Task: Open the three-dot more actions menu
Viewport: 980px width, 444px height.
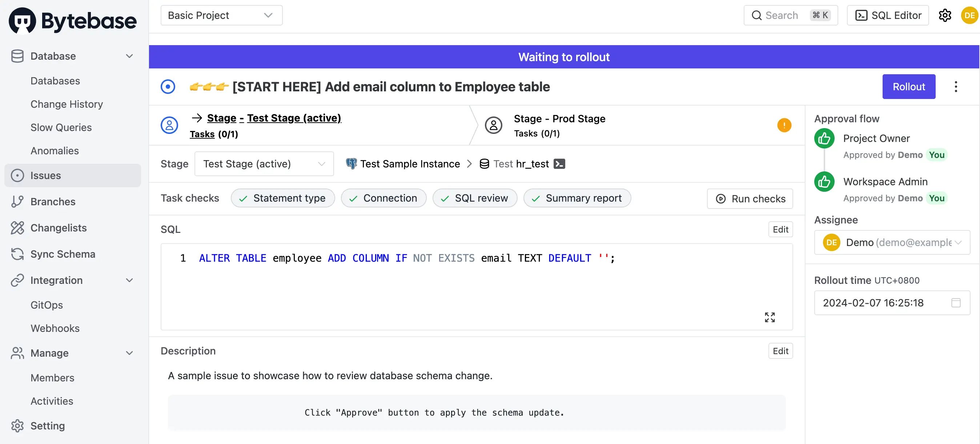Action: click(x=955, y=87)
